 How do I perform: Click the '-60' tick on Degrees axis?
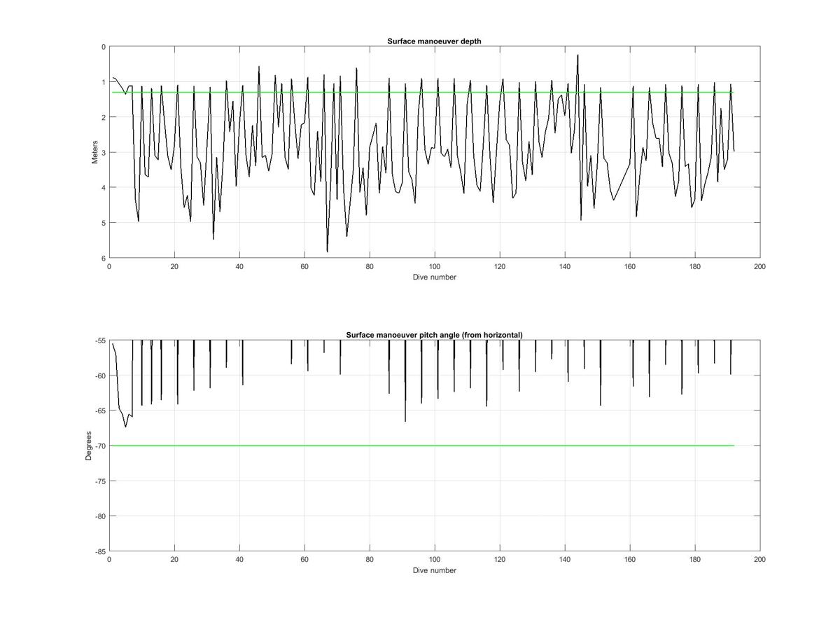(100, 376)
